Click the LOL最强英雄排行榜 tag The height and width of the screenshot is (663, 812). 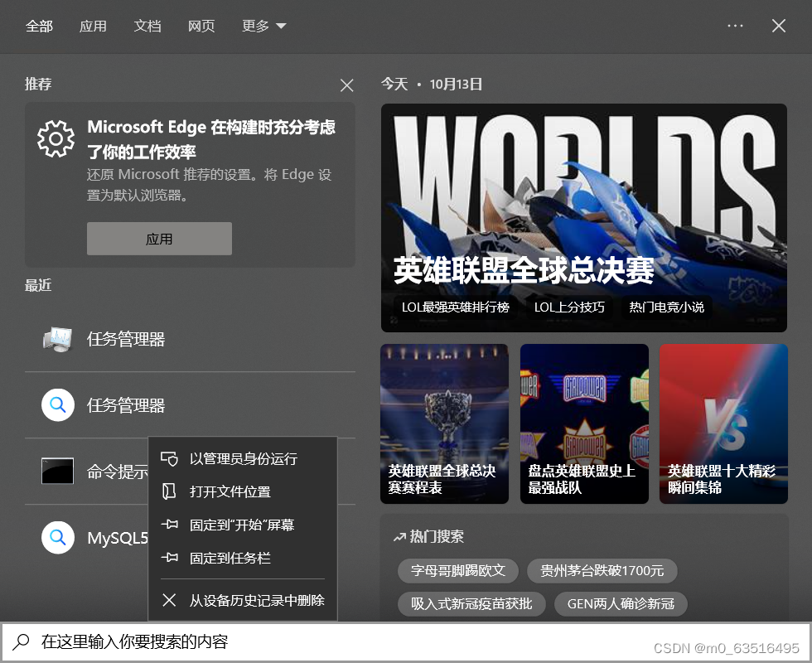click(x=456, y=307)
